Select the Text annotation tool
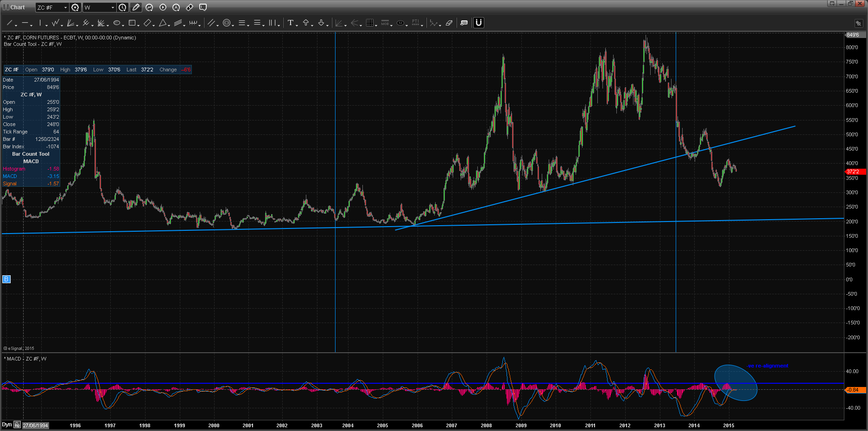Screen dimensions: 868x431 [x=291, y=23]
